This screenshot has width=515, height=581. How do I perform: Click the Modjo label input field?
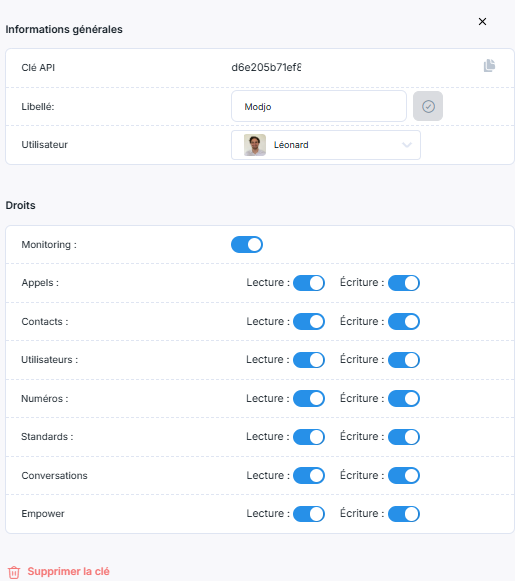[x=319, y=106]
